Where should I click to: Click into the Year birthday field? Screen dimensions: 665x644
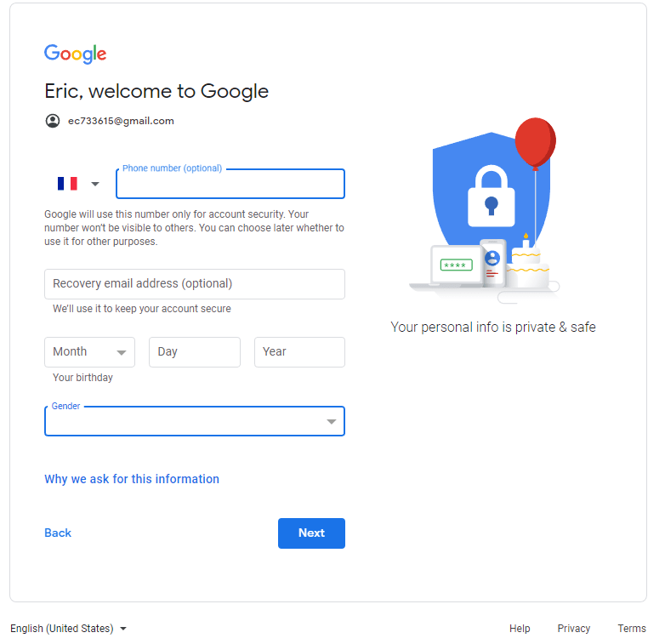[299, 352]
